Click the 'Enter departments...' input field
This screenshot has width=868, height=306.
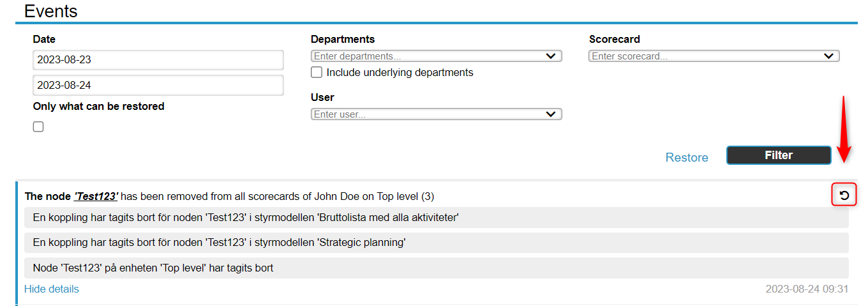(x=426, y=56)
